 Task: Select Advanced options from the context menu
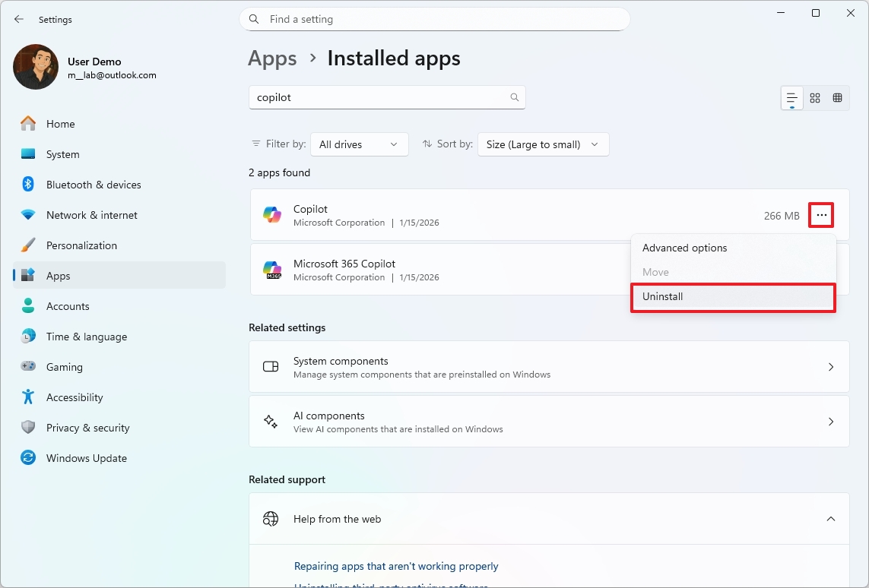click(x=684, y=248)
